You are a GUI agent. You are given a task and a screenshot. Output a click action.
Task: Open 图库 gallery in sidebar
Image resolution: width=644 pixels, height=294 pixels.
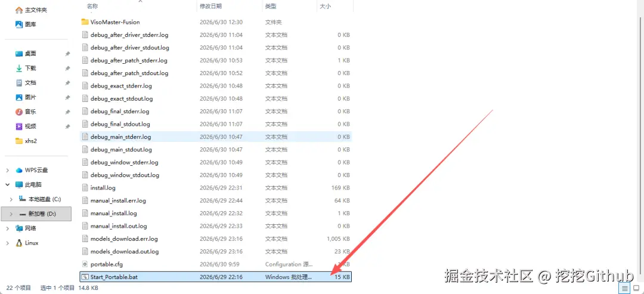26,24
